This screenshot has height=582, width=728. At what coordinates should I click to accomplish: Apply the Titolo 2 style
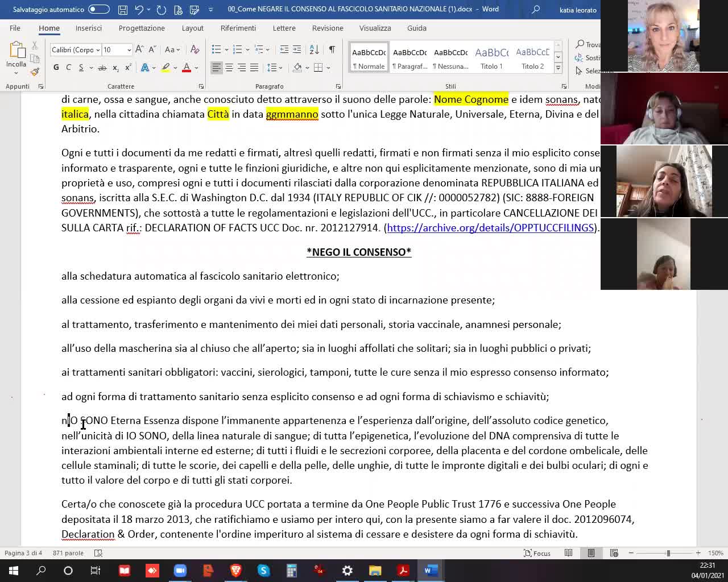[532, 57]
